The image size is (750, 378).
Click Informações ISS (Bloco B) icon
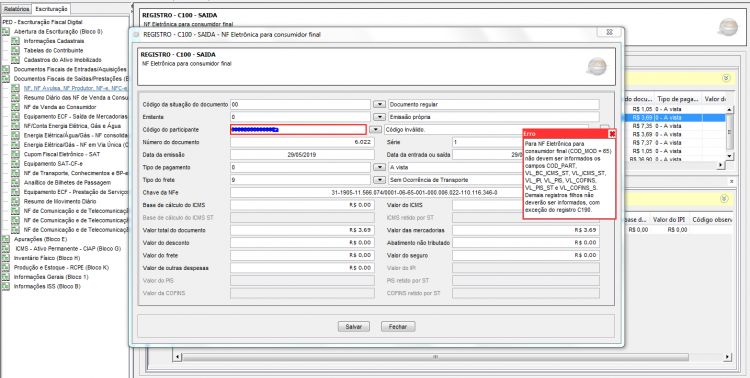(5, 287)
